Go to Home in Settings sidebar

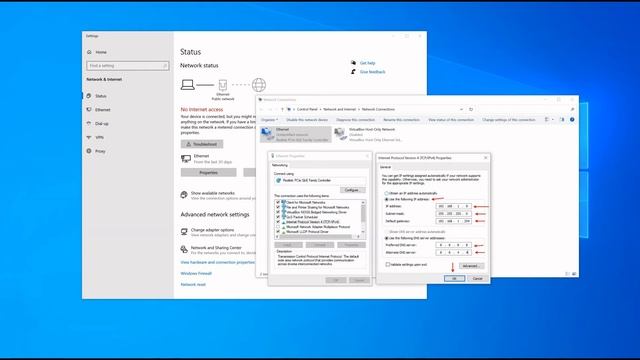[x=97, y=52]
